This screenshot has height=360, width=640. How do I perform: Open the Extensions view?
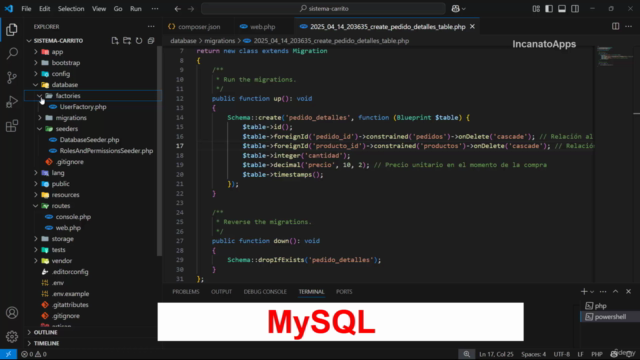click(12, 125)
